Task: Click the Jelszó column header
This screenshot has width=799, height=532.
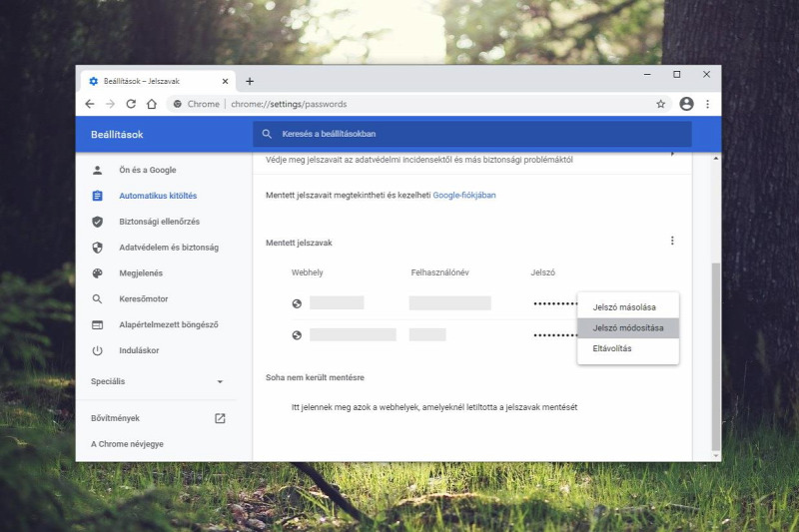Action: 542,272
